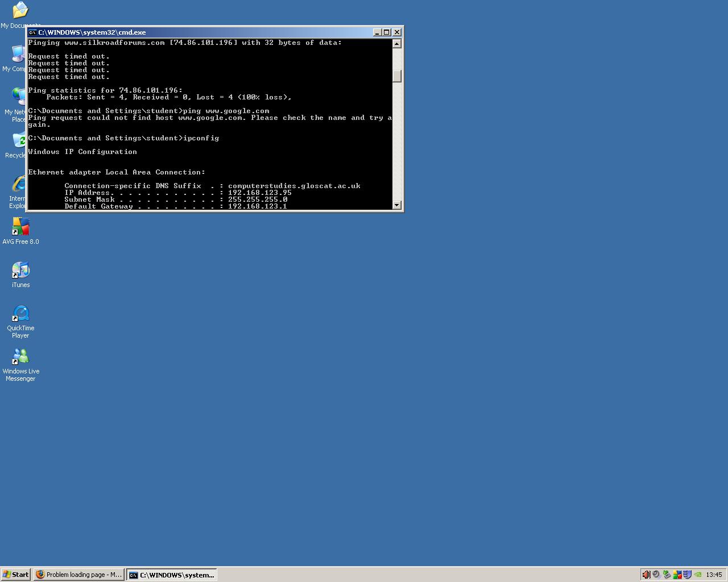Click the cmd.exe taskbar button
This screenshot has height=582, width=728.
tap(172, 575)
